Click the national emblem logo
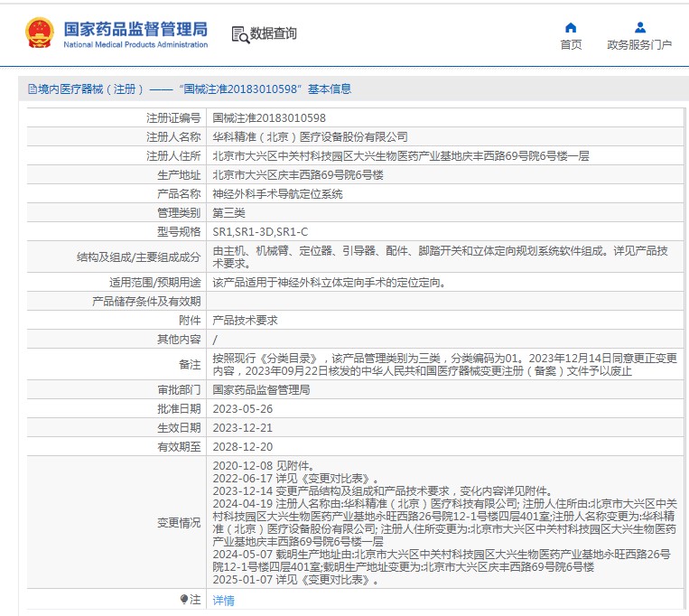Viewport: 689px width, 616px height. click(40, 33)
